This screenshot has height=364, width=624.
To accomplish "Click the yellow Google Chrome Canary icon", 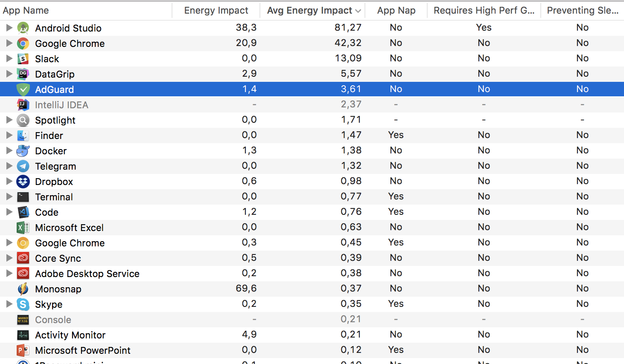I will [23, 243].
